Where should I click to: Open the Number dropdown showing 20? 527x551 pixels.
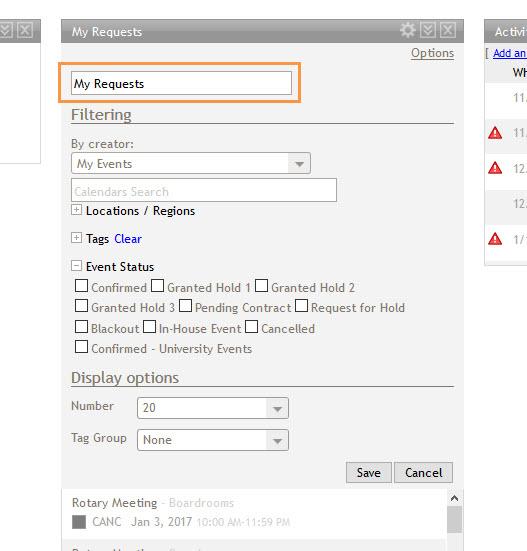pos(213,408)
